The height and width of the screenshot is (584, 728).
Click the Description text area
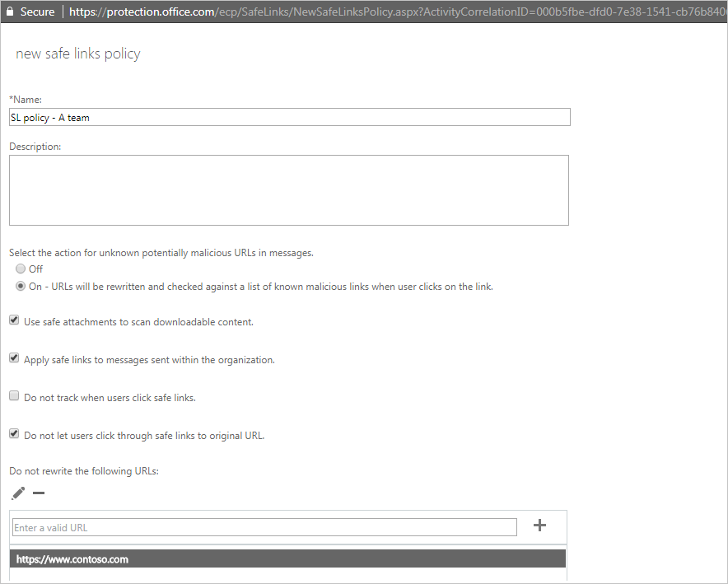[289, 190]
